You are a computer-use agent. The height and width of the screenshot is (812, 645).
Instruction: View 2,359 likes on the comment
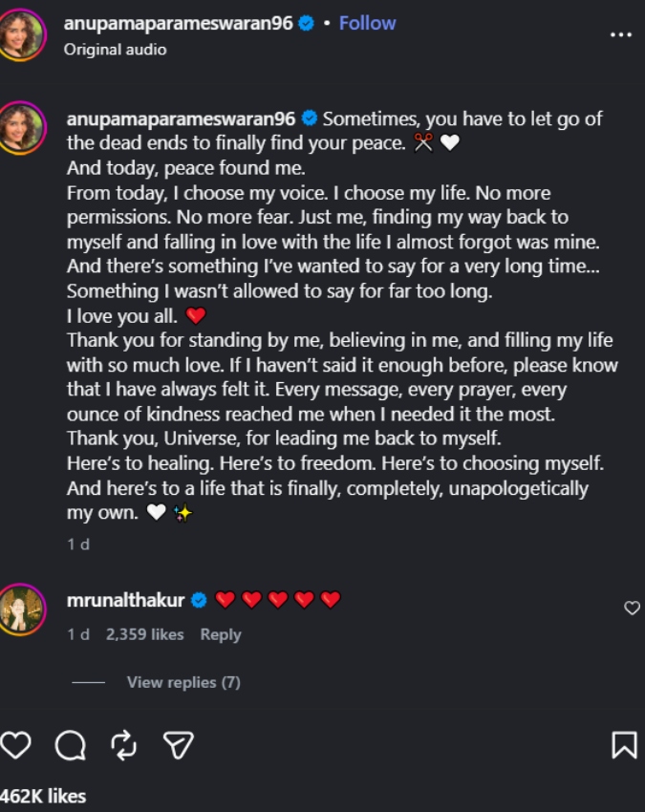(144, 634)
